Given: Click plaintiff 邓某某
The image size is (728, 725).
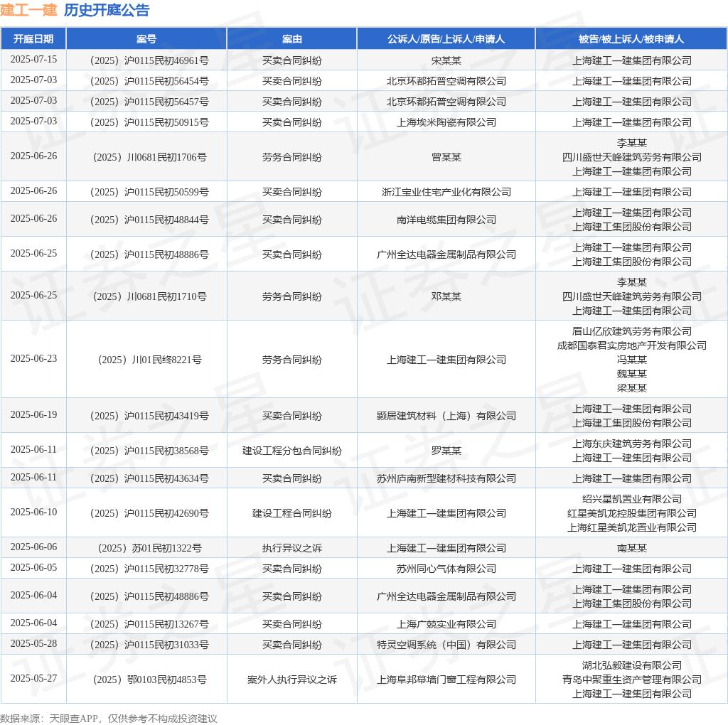Looking at the screenshot, I should click(x=446, y=296).
